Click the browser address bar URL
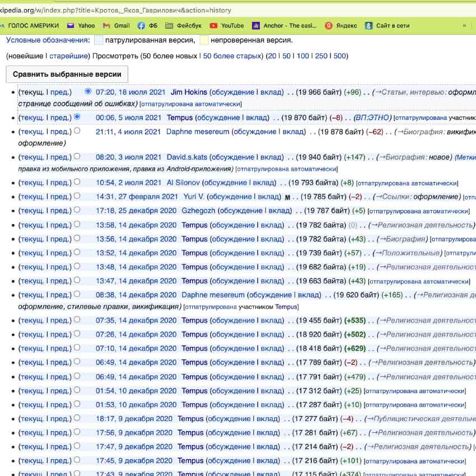Image resolution: width=476 pixels, height=476 pixels. tap(115, 10)
